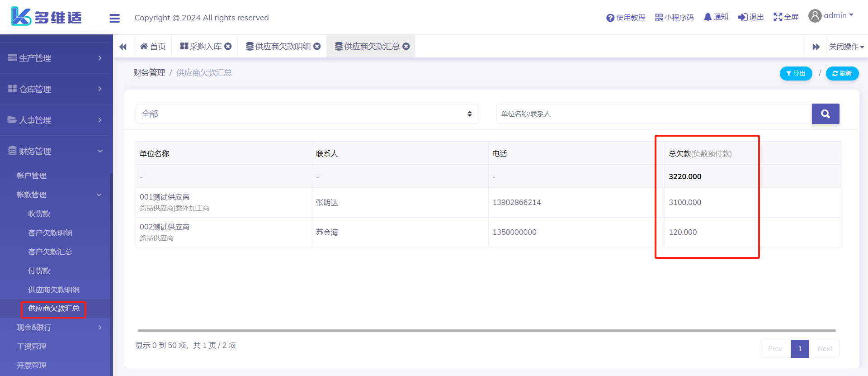Open the 通知 bell notifications
The width and height of the screenshot is (868, 376).
pyautogui.click(x=716, y=17)
